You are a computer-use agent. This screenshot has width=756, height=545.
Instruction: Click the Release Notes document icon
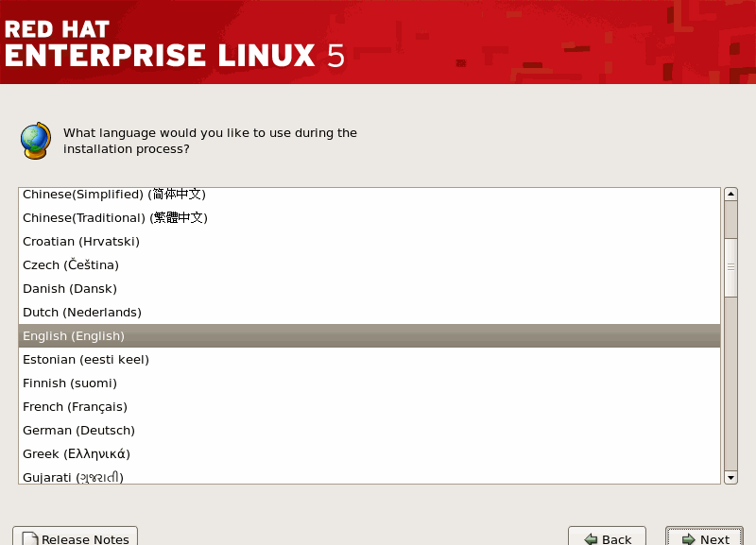tap(29, 538)
